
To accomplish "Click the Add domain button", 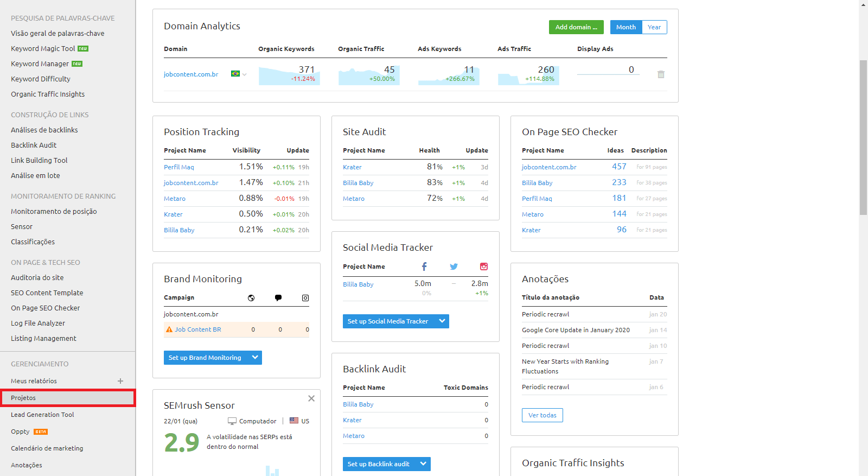I will coord(576,27).
